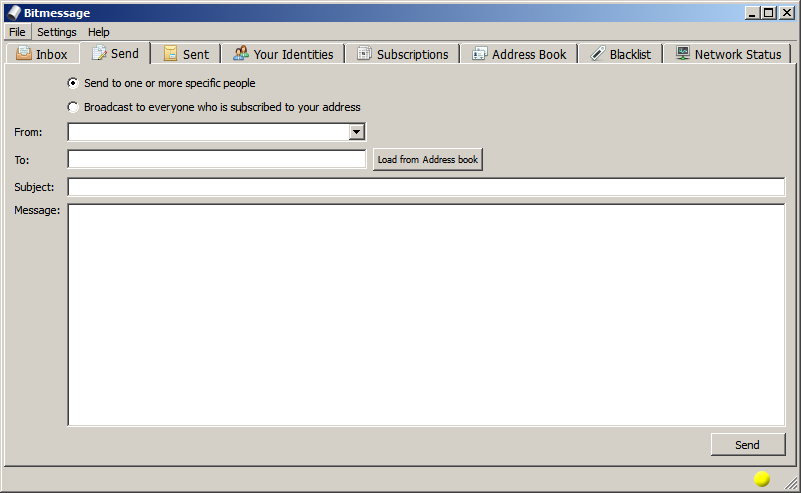Switch to the Your Identities tab

click(283, 54)
